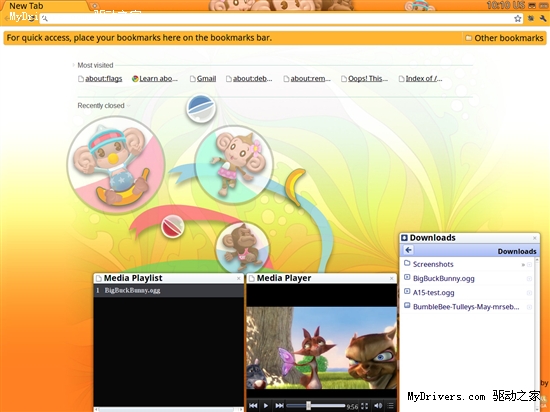550x412 pixels.
Task: Open the Learn abo... most visited link
Action: (155, 79)
